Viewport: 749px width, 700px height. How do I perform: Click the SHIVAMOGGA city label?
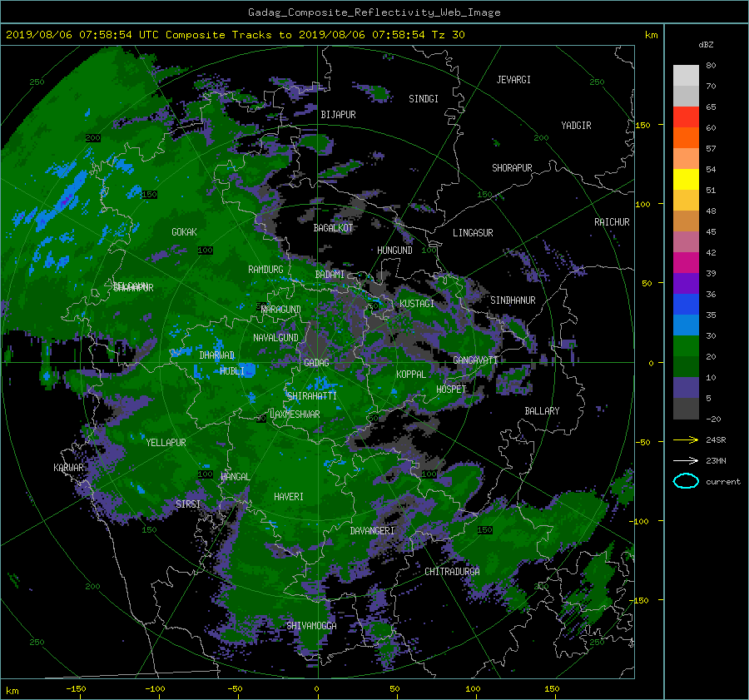coord(311,626)
